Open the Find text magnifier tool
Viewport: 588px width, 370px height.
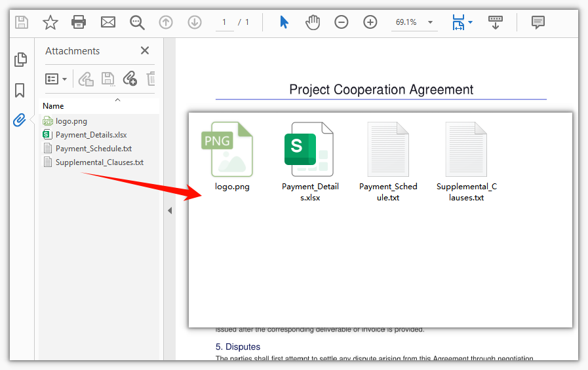coord(137,22)
